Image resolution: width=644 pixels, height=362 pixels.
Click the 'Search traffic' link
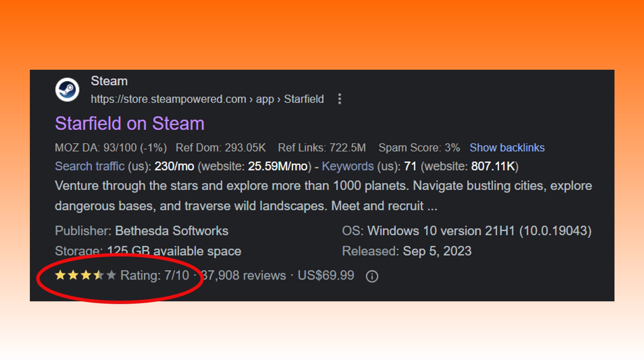coord(90,166)
